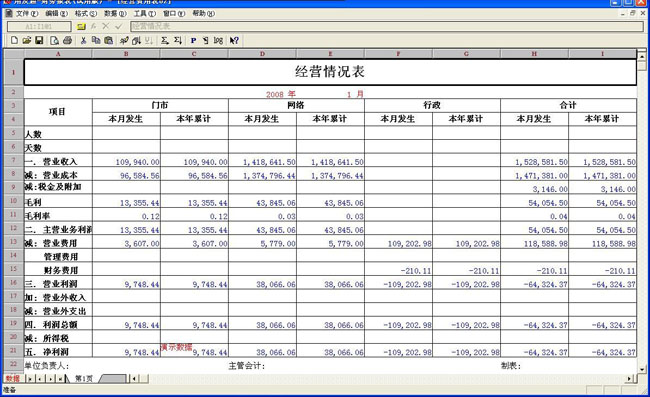Click the 五. 净利润 row label
This screenshot has height=397, width=650.
tap(46, 352)
